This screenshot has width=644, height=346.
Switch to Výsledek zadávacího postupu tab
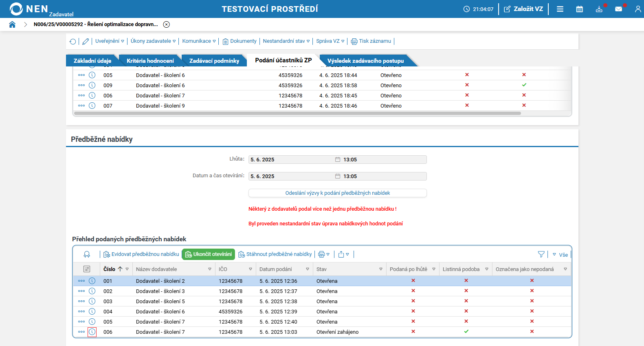(366, 61)
